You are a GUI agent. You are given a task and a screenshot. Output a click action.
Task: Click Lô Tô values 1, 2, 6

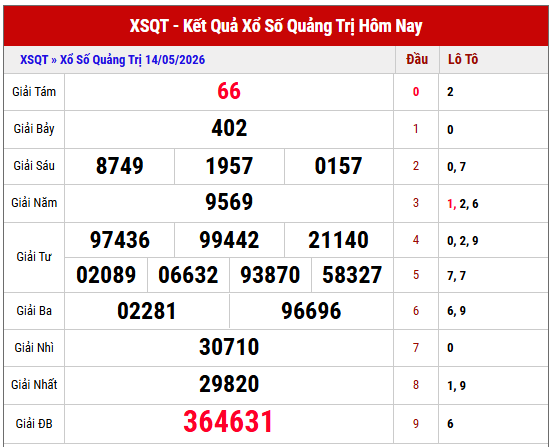point(463,204)
